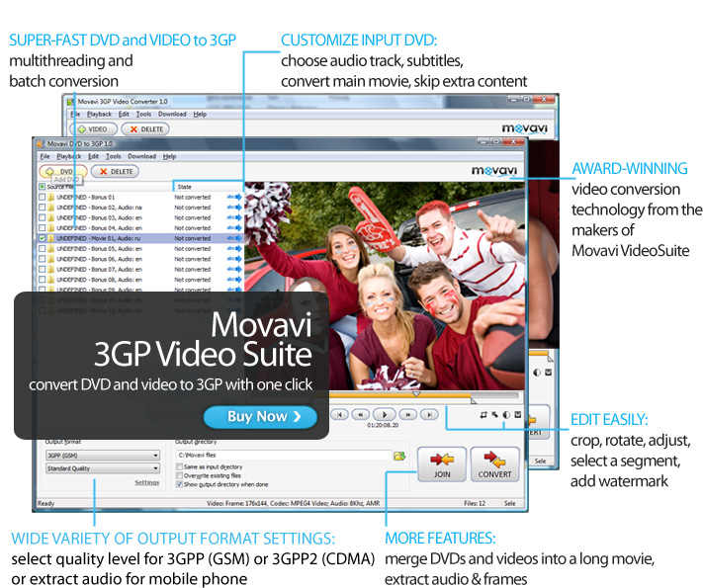Click Files: 12 in status bar
The height and width of the screenshot is (588, 703).
[475, 503]
